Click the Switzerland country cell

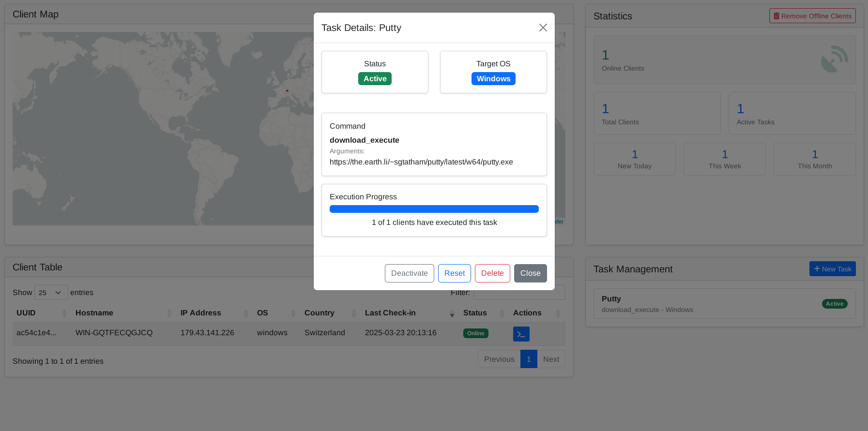325,333
